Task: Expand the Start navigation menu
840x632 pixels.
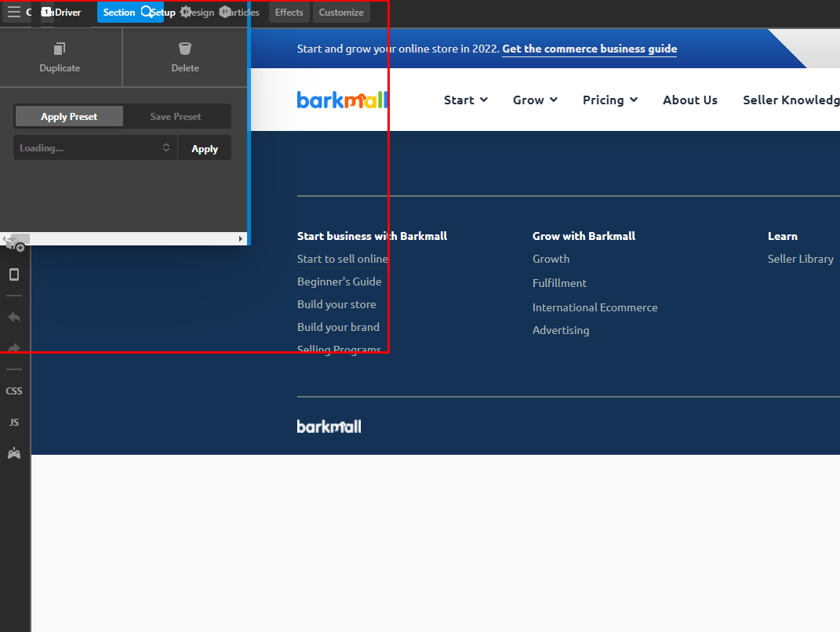Action: [x=466, y=100]
